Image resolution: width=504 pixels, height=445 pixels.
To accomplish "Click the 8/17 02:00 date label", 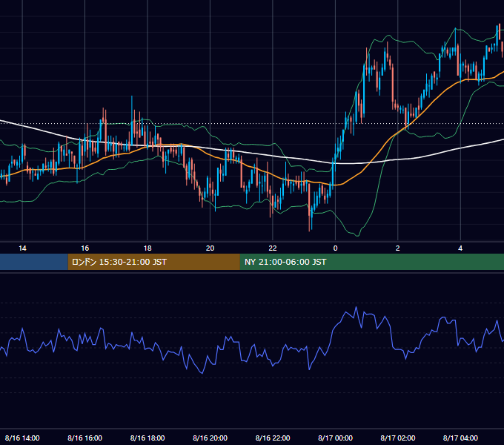I will 397,438.
